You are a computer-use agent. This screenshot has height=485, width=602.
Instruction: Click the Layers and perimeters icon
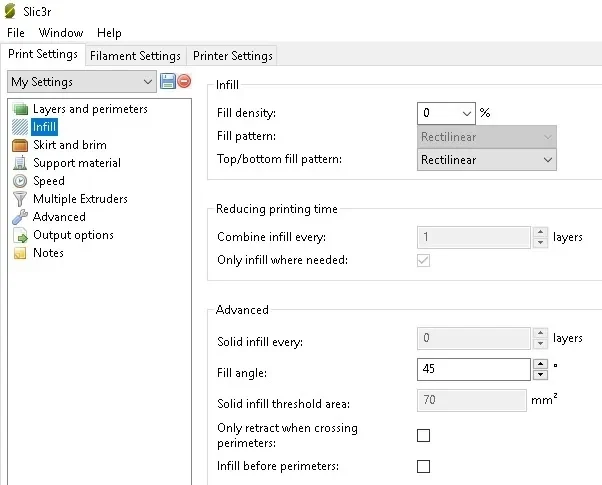click(20, 109)
